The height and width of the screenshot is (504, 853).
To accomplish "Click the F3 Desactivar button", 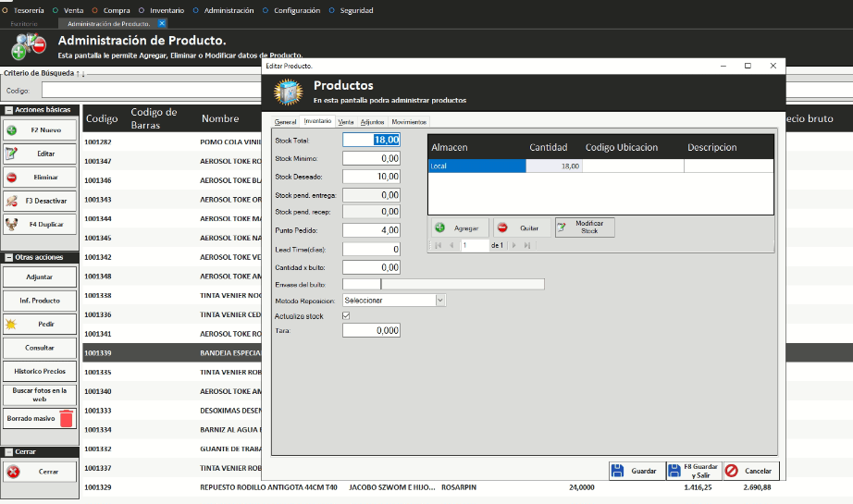I will (x=39, y=201).
